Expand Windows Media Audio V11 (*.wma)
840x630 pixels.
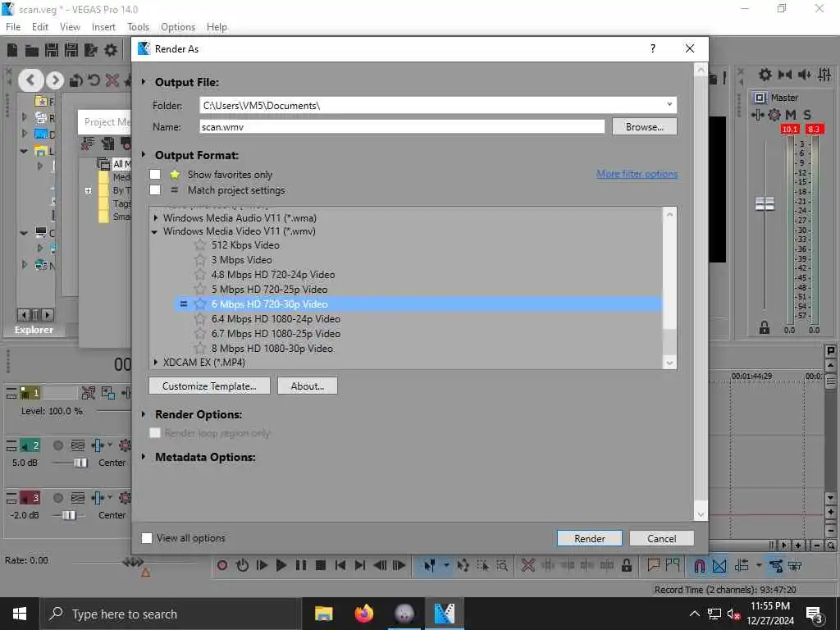tap(155, 218)
